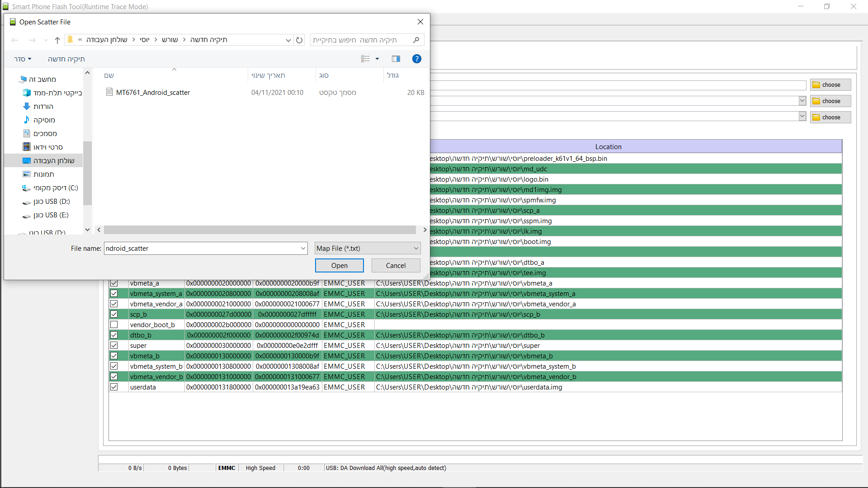Open the Videos (סרטי וידאו) folder
868x488 pixels.
tap(43, 147)
